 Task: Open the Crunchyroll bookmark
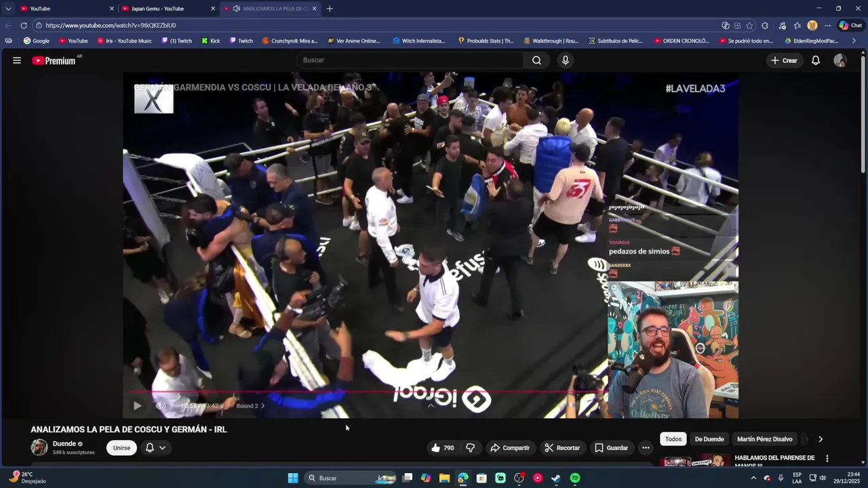click(x=290, y=41)
